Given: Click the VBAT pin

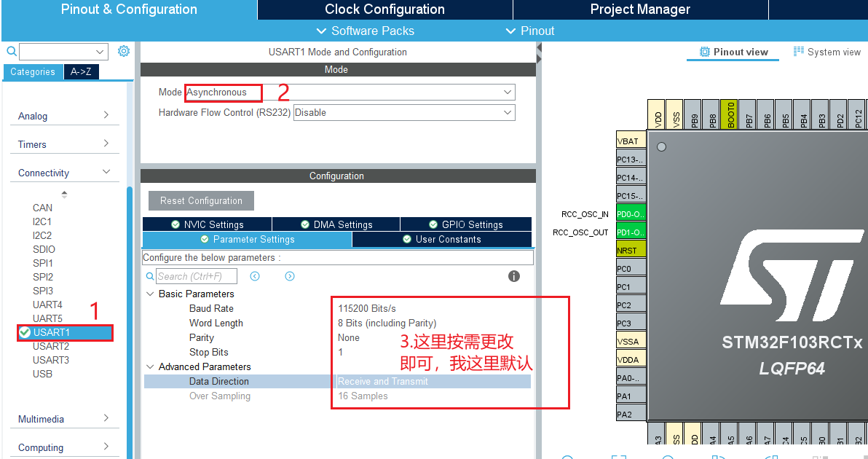Looking at the screenshot, I should (x=631, y=141).
